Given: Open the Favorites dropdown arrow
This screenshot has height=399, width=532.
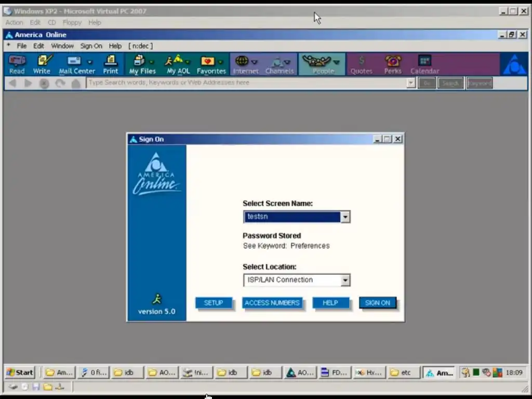Looking at the screenshot, I should tap(220, 62).
